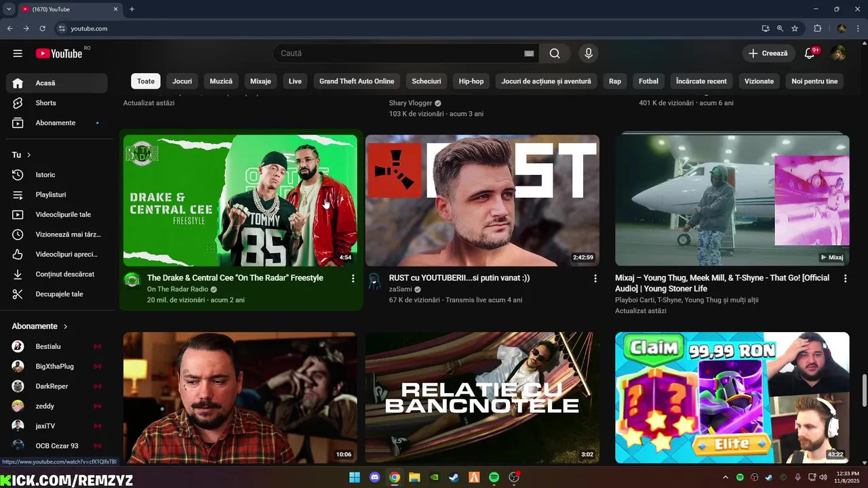
Task: Open the Creează menu
Action: (768, 54)
